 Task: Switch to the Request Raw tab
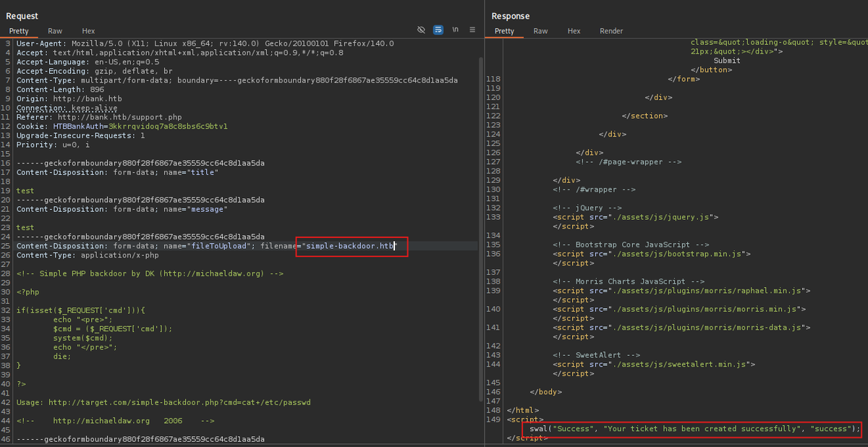point(55,31)
